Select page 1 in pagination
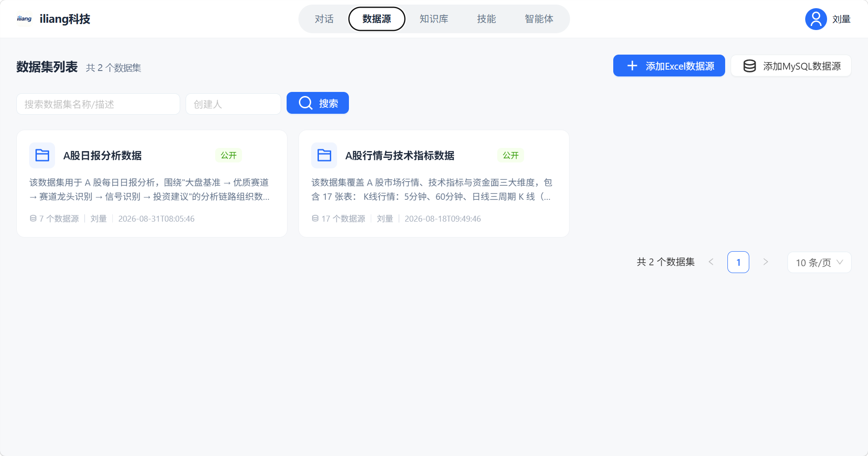The height and width of the screenshot is (456, 868). pyautogui.click(x=738, y=262)
